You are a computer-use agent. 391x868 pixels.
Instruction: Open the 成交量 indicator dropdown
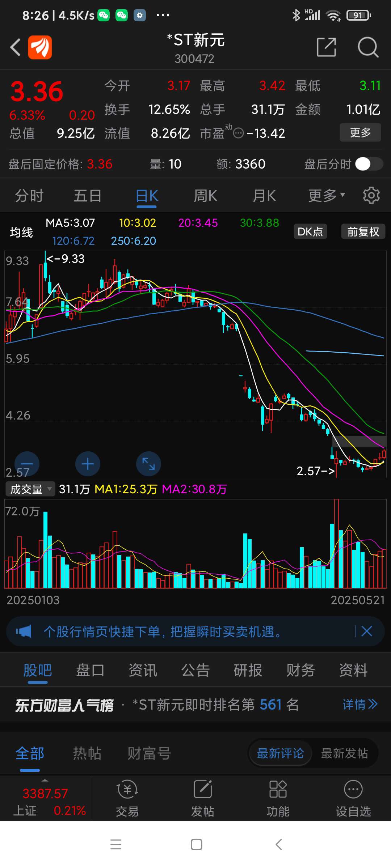30,489
